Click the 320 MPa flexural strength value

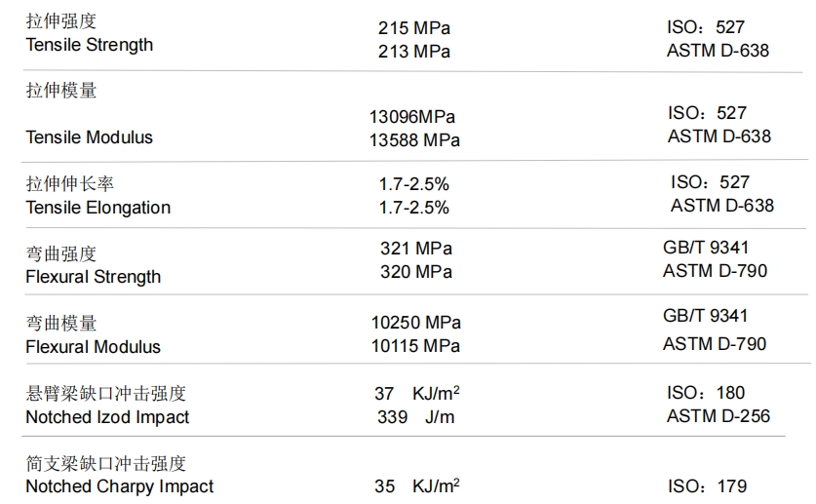[416, 272]
